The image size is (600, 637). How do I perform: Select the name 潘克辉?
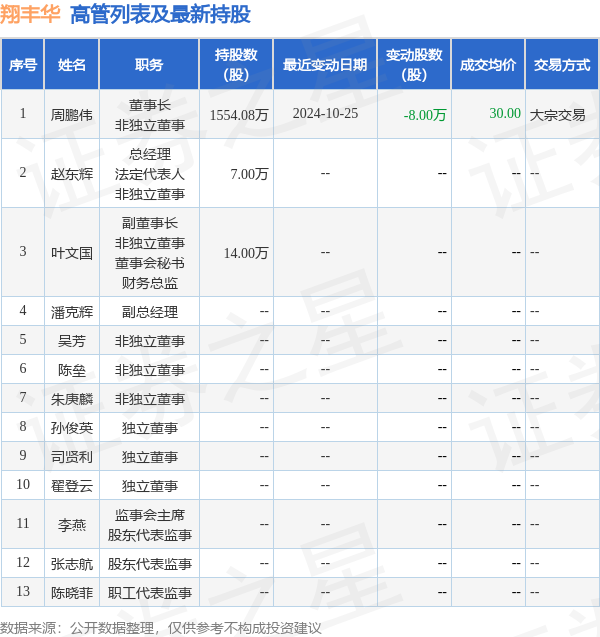pos(71,312)
